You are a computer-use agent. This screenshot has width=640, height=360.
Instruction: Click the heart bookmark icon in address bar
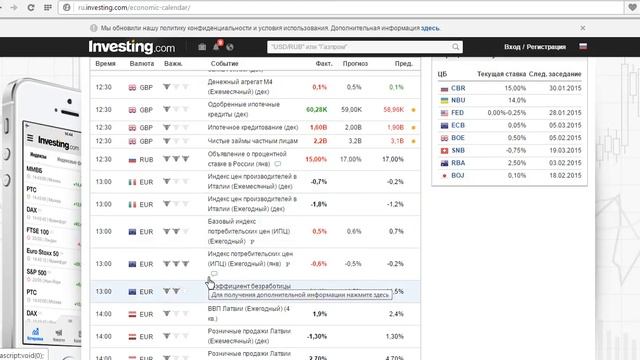point(632,7)
